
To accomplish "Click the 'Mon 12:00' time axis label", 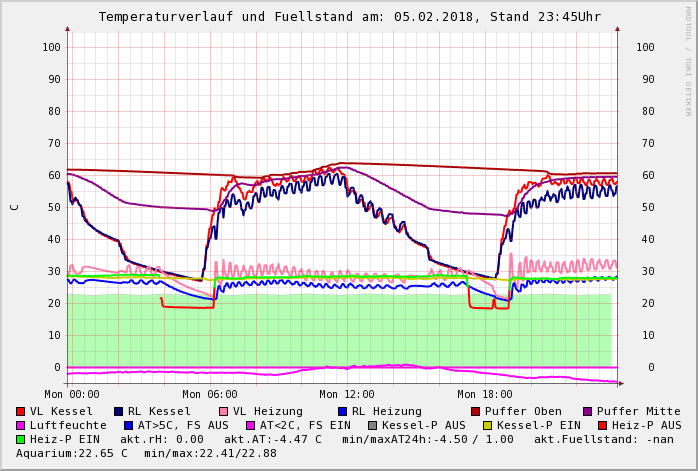I will (347, 394).
